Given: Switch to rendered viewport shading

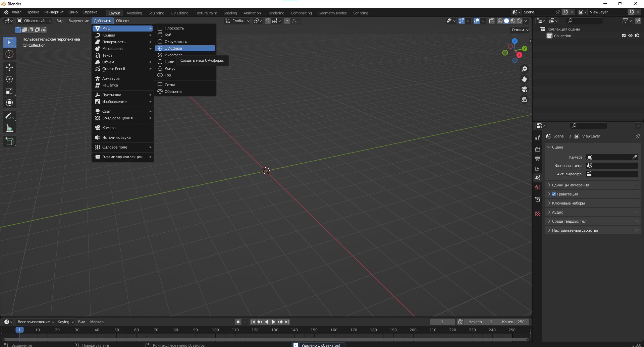Looking at the screenshot, I should [x=519, y=21].
